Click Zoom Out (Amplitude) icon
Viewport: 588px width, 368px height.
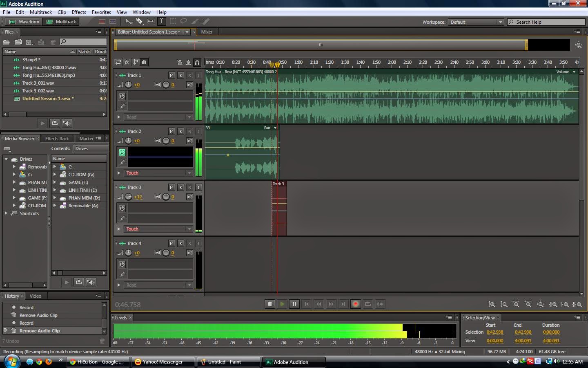[x=504, y=304]
